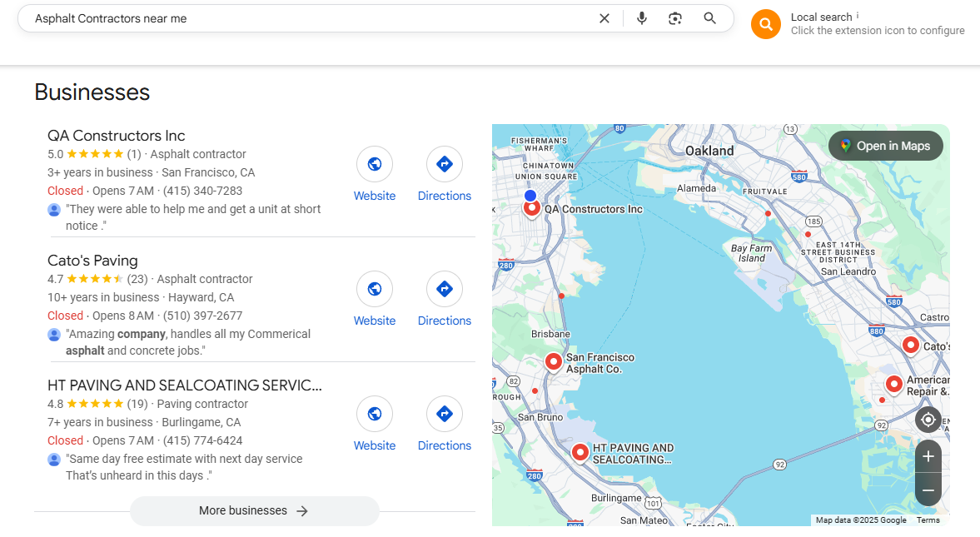The image size is (980, 537).
Task: Zoom out on the map
Action: pos(928,490)
